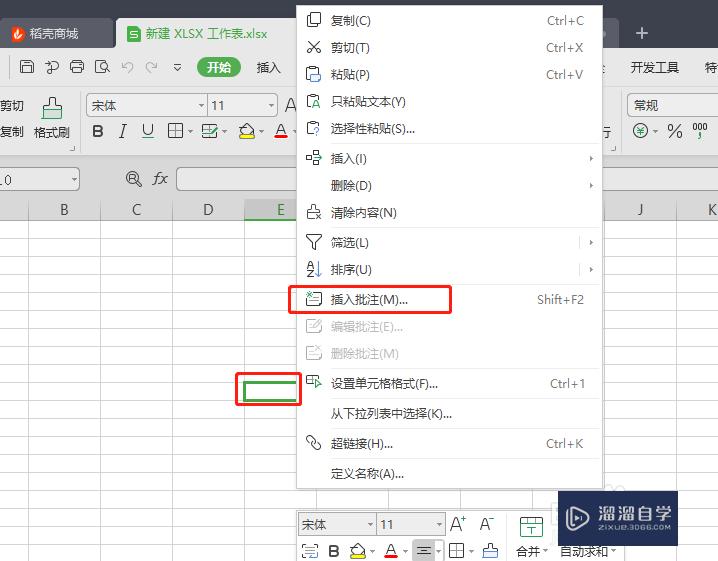Expand the ribbon borders dropdown arrow
The width and height of the screenshot is (718, 561).
tap(190, 132)
